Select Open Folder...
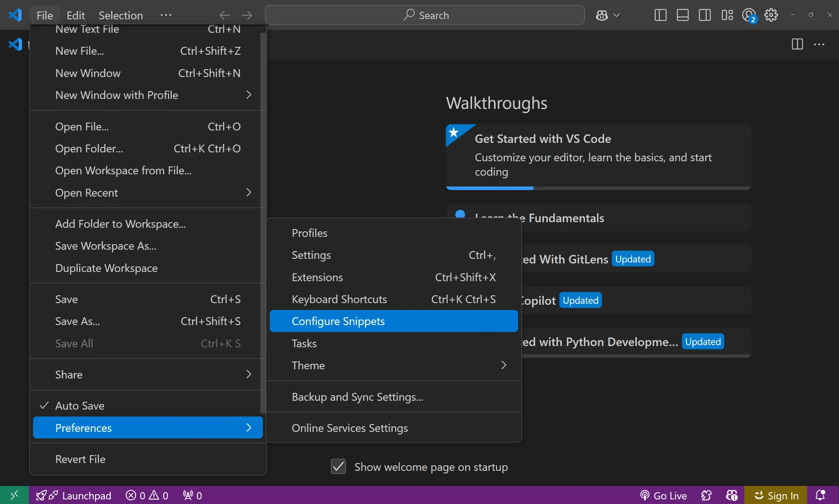This screenshot has height=504, width=839. pyautogui.click(x=146, y=148)
